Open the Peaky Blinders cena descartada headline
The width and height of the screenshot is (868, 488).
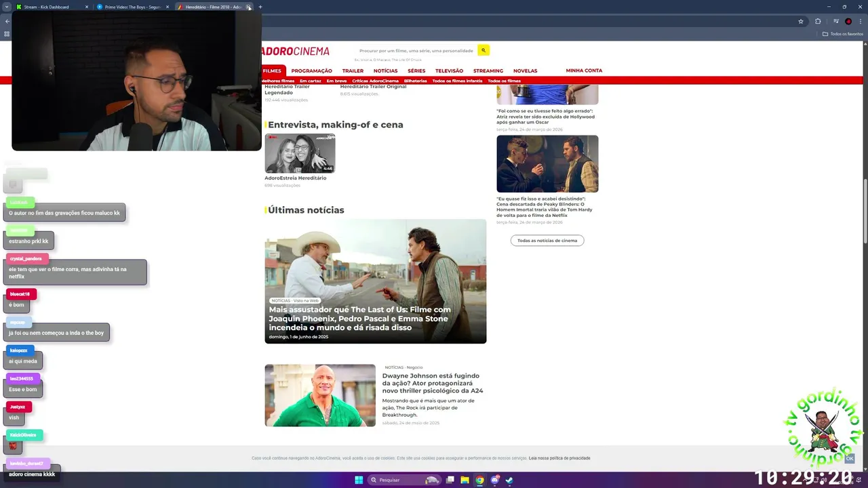545,207
